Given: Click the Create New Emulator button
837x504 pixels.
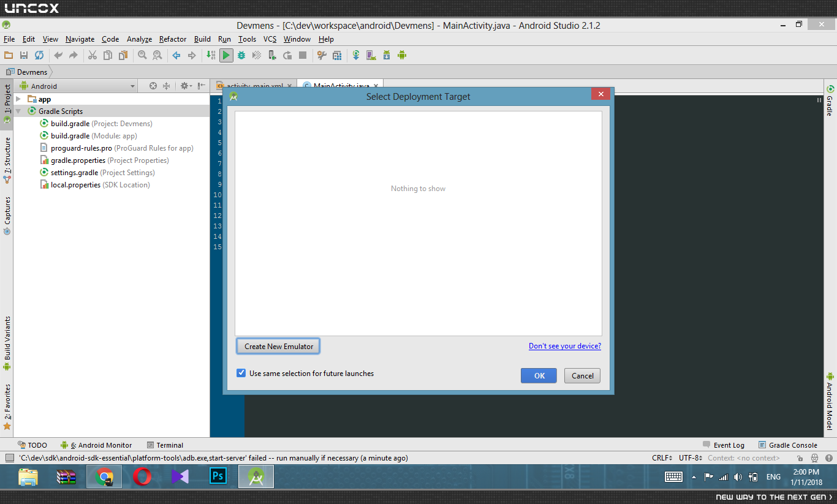Looking at the screenshot, I should 278,346.
